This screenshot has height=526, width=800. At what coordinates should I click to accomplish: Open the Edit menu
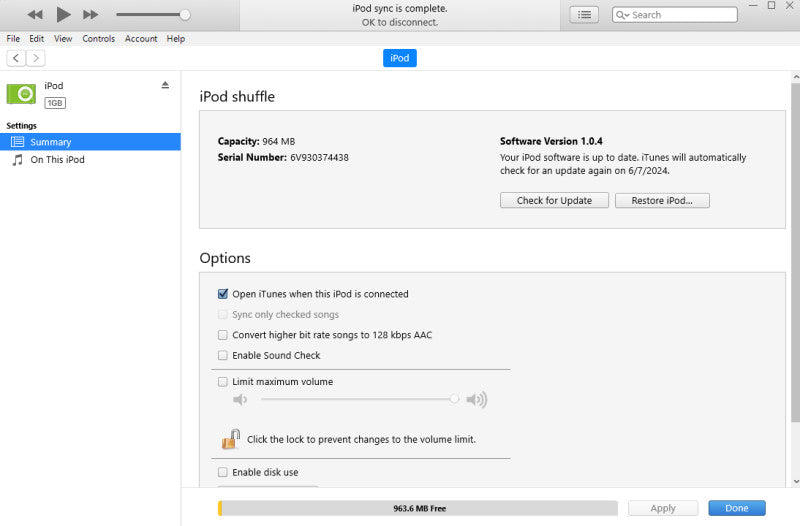[36, 39]
